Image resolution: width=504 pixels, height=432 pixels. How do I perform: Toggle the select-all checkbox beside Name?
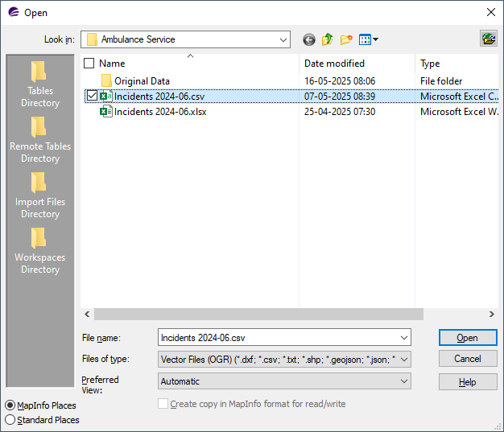(89, 64)
